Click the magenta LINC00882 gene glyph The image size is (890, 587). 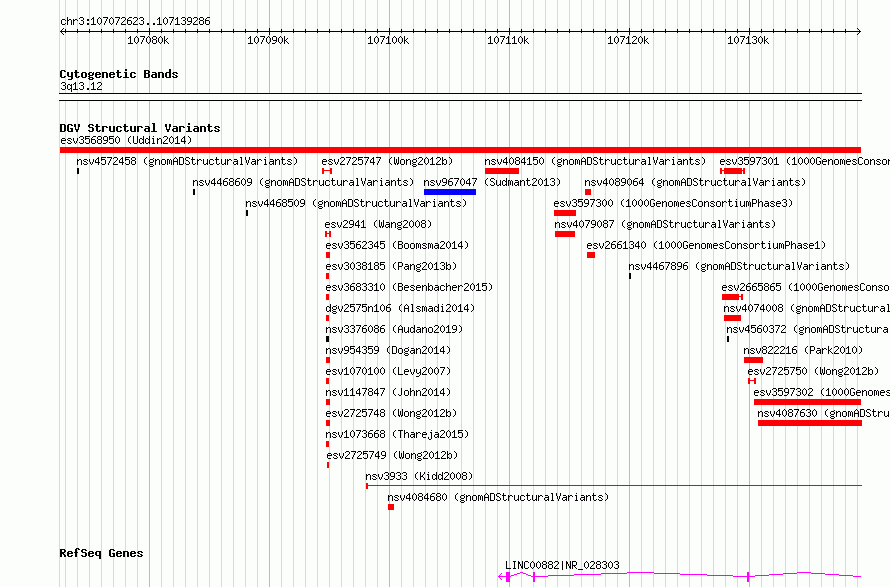click(680, 577)
